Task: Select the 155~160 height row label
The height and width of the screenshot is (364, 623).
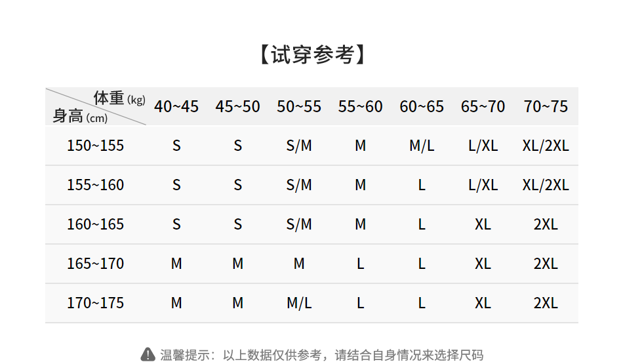Action: [x=95, y=185]
